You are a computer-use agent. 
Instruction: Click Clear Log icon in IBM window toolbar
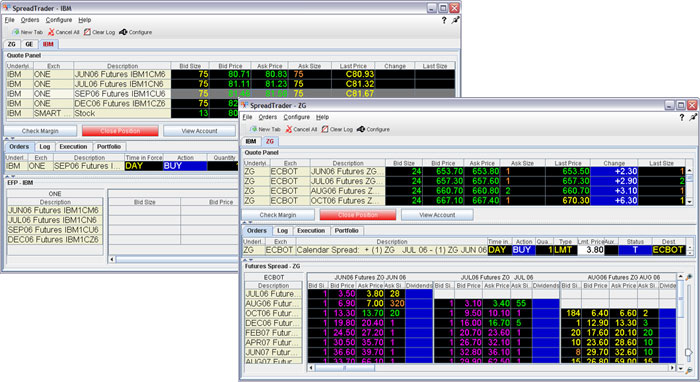point(88,32)
